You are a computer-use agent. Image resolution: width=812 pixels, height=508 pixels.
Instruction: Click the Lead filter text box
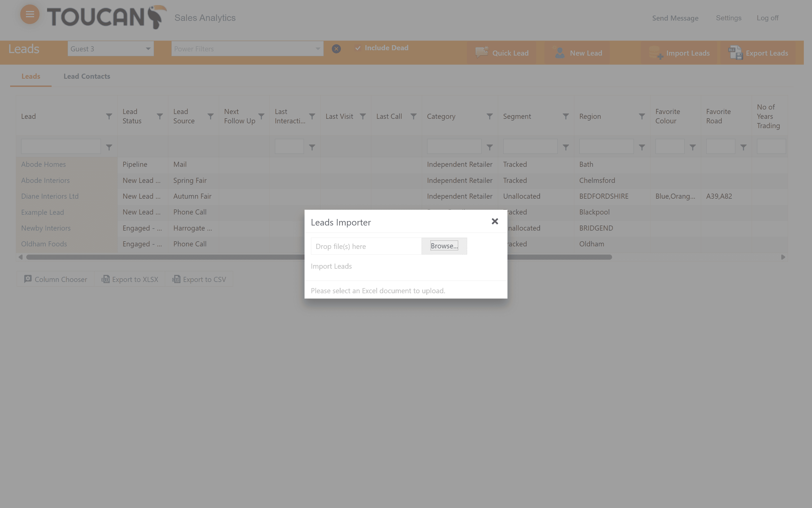(61, 146)
